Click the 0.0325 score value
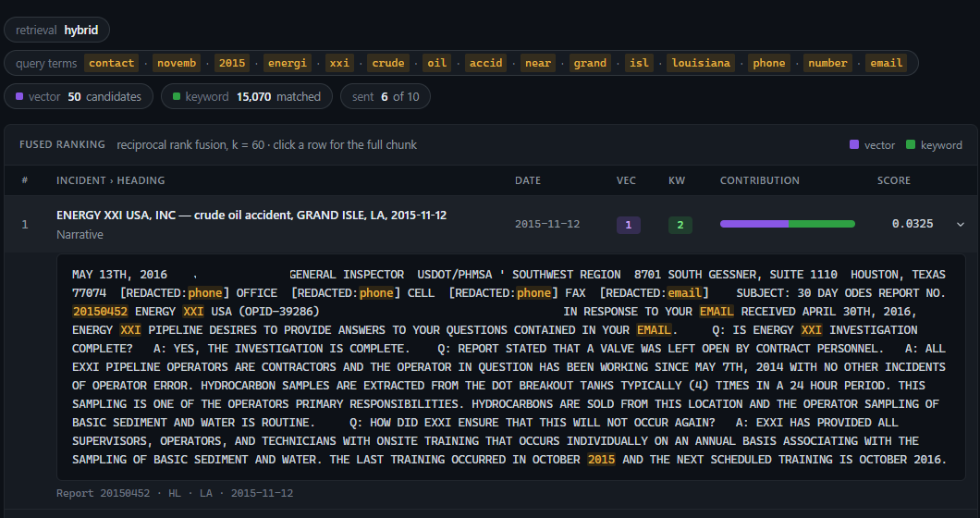Screen dimensions: 980x518 913,224
